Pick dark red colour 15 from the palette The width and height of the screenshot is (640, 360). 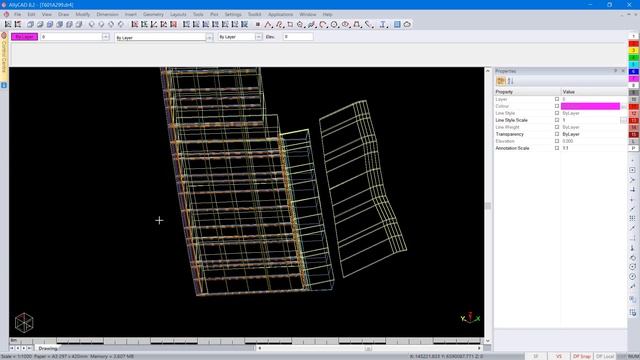click(x=633, y=134)
